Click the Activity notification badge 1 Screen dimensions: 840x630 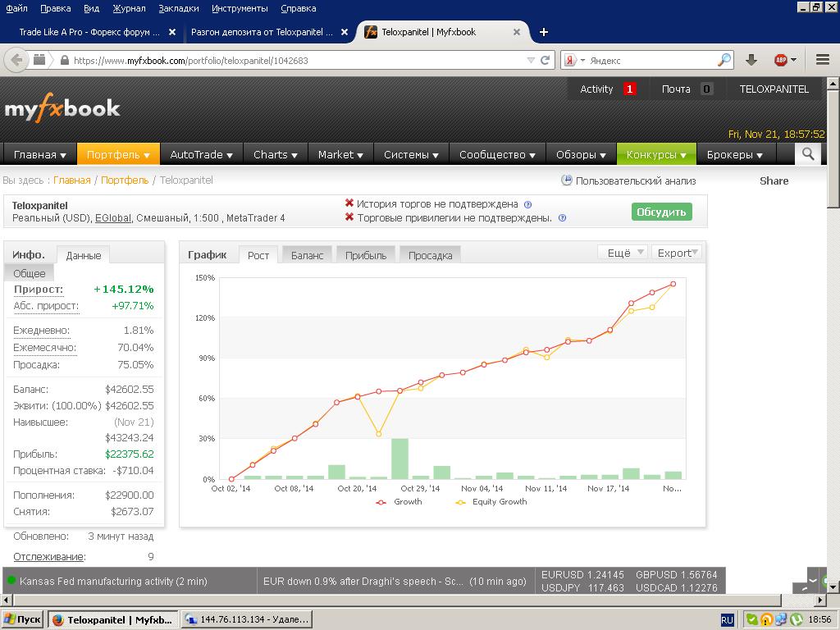point(629,89)
